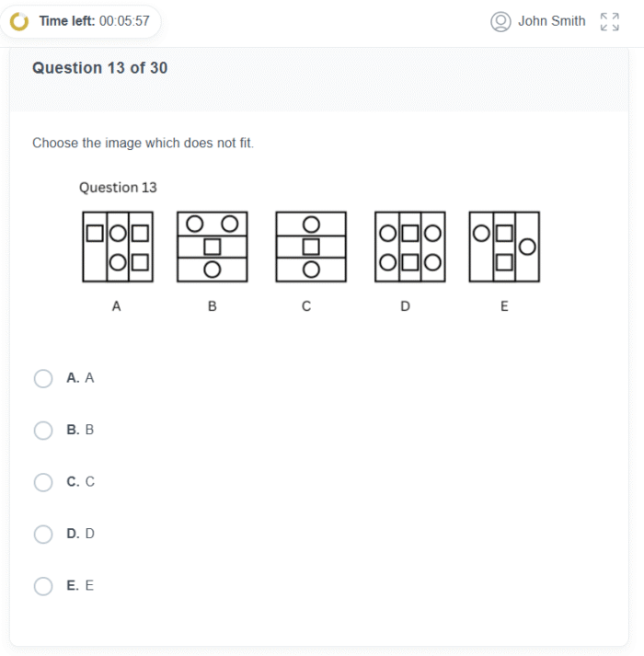
Task: Click puzzle figure D image
Action: pos(409,247)
